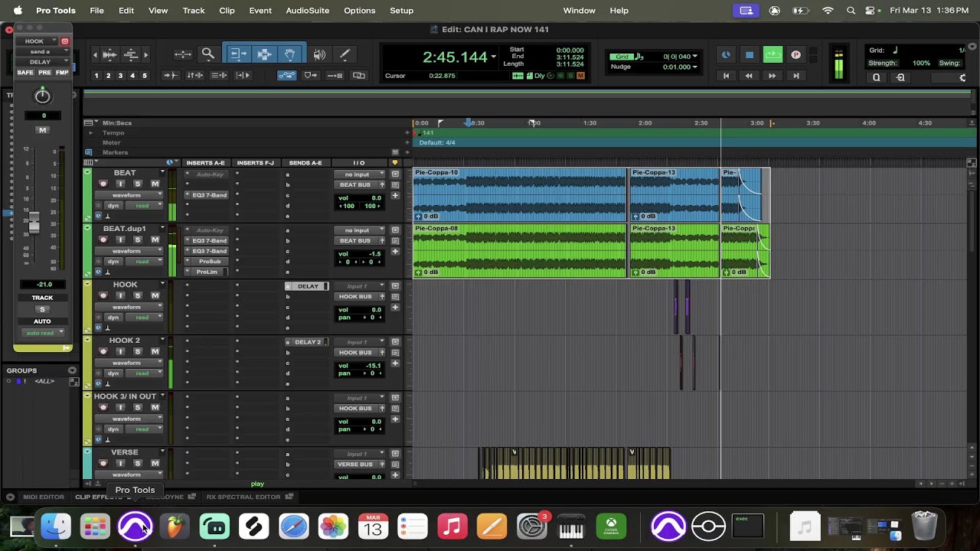Image resolution: width=980 pixels, height=551 pixels.
Task: Solo the HOOK 3/ IN OUT track
Action: pyautogui.click(x=137, y=407)
